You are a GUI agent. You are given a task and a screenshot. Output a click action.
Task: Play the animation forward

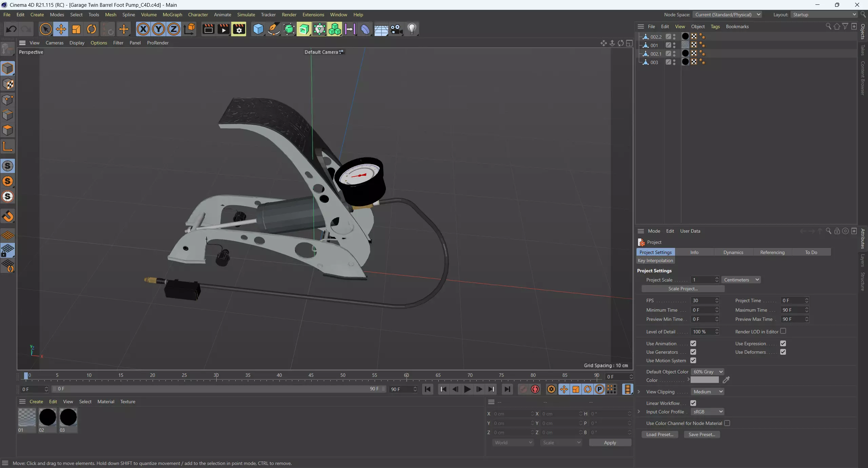[x=467, y=389]
